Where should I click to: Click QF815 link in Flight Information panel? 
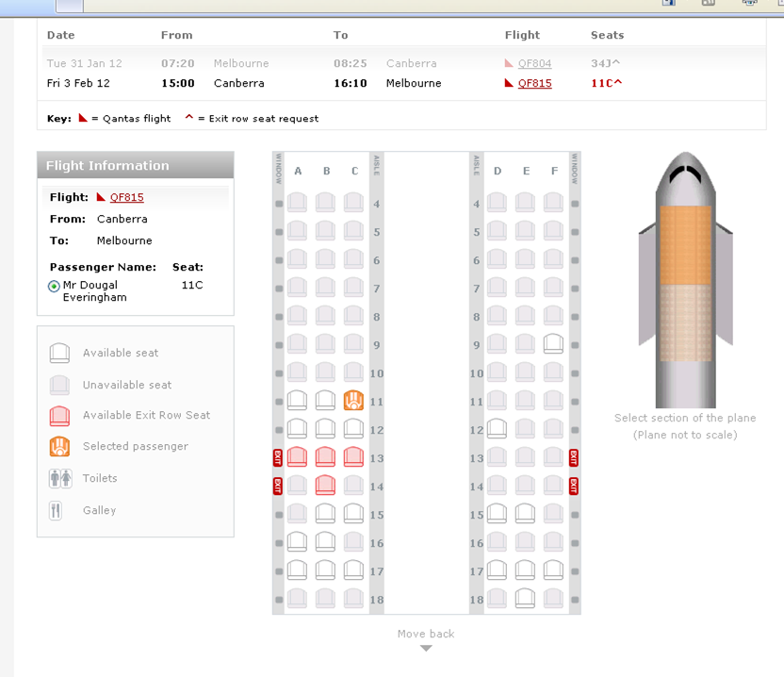click(x=126, y=198)
